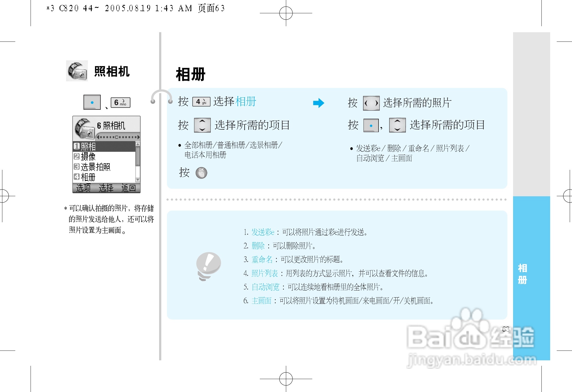Click the blue right arrow icon
572x392 pixels.
(x=318, y=103)
